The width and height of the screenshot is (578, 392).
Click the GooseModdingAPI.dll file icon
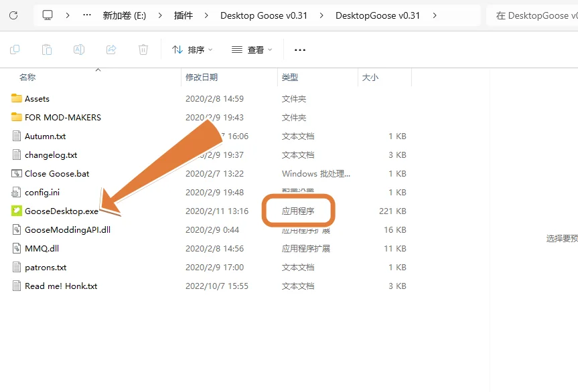[x=17, y=229]
